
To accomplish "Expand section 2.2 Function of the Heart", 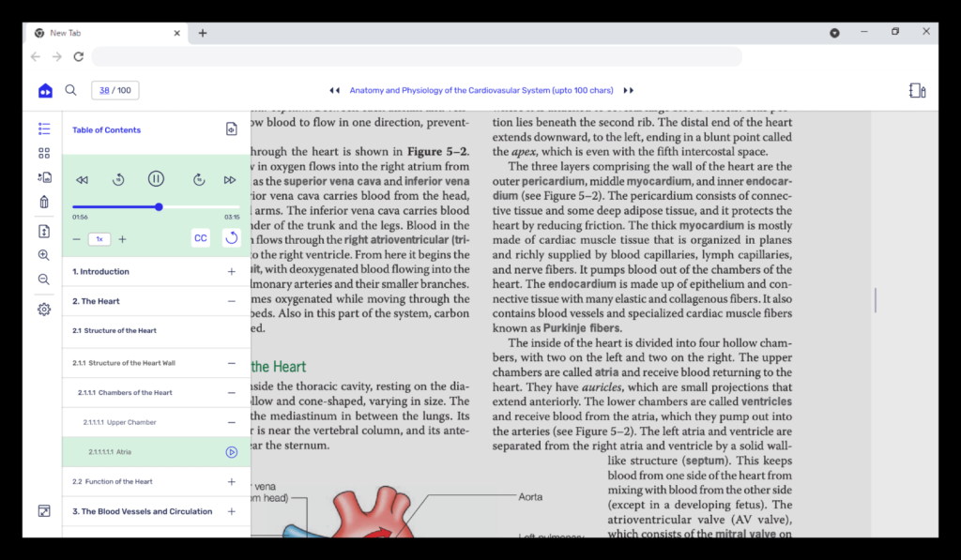I will tap(232, 481).
